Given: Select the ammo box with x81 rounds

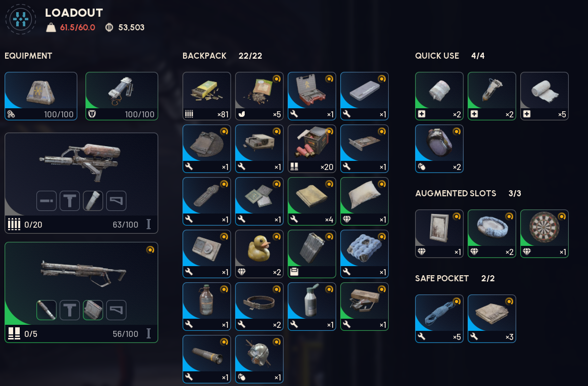Looking at the screenshot, I should [x=207, y=96].
